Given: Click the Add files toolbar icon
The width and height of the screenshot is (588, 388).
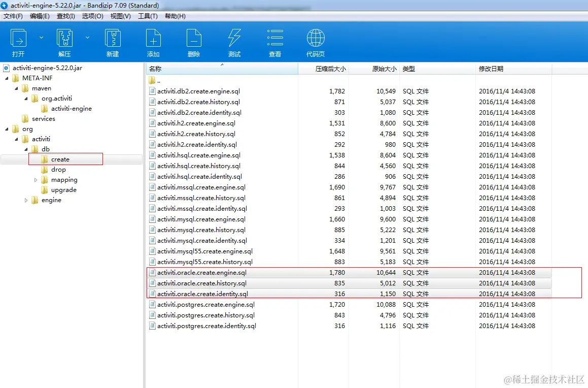Looking at the screenshot, I should (153, 38).
